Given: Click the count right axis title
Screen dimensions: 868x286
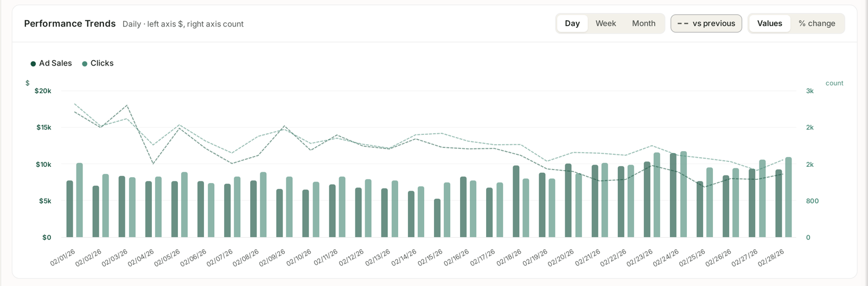Looking at the screenshot, I should tap(834, 83).
